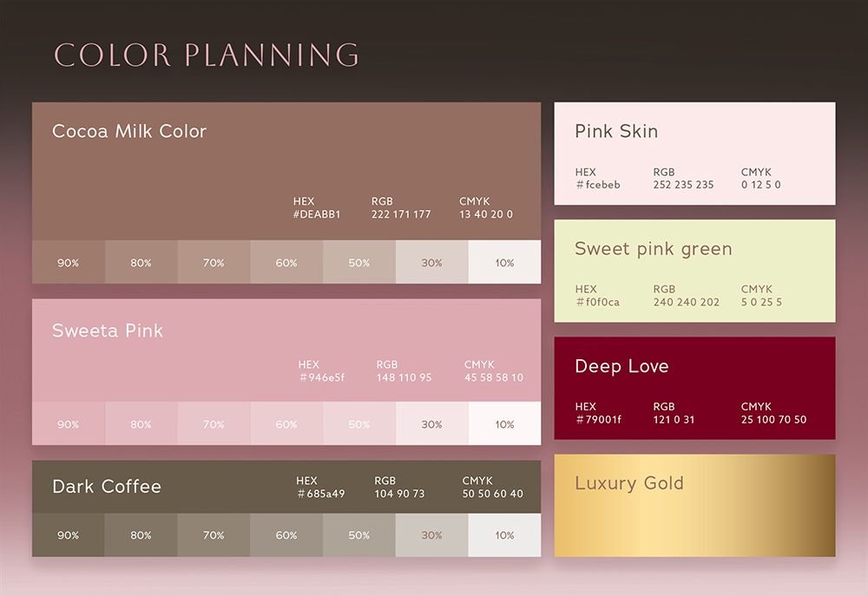
Task: Click the Dark Coffee 10% tint swatch
Action: pos(504,535)
